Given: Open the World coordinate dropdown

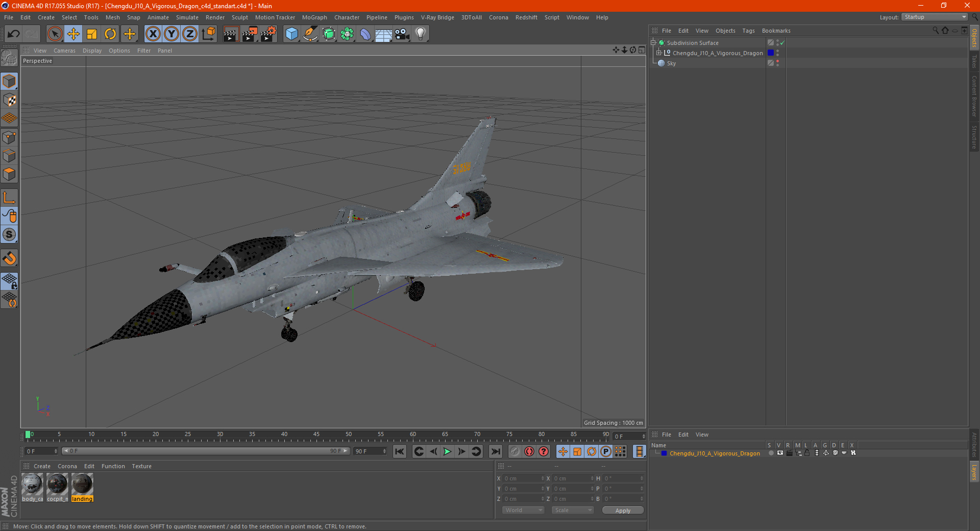Looking at the screenshot, I should click(523, 510).
